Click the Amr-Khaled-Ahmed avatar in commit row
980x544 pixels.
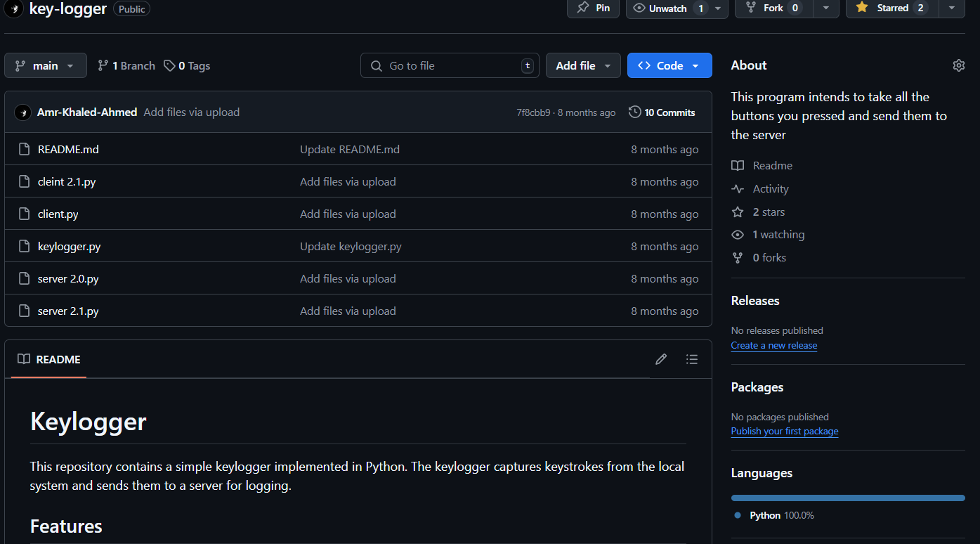22,112
